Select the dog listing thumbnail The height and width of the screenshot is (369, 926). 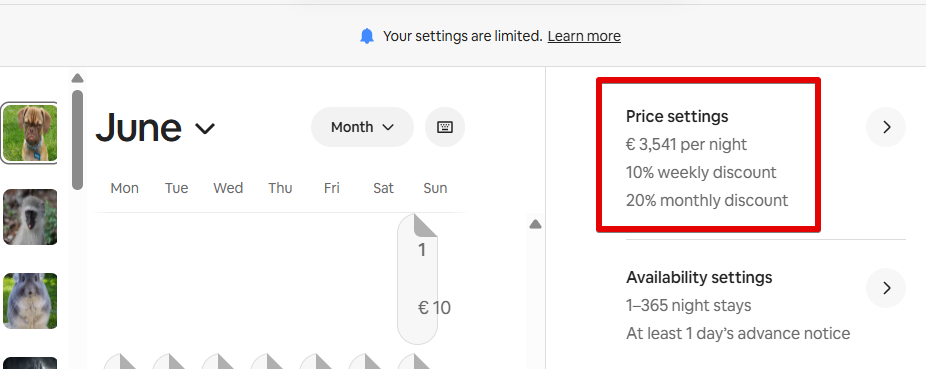click(x=30, y=133)
